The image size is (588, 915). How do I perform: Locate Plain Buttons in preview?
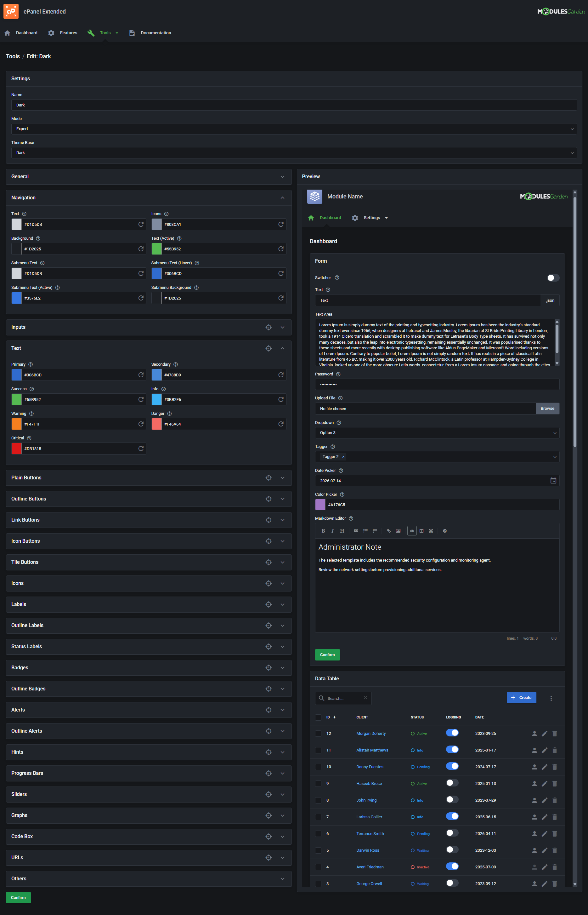tap(269, 478)
